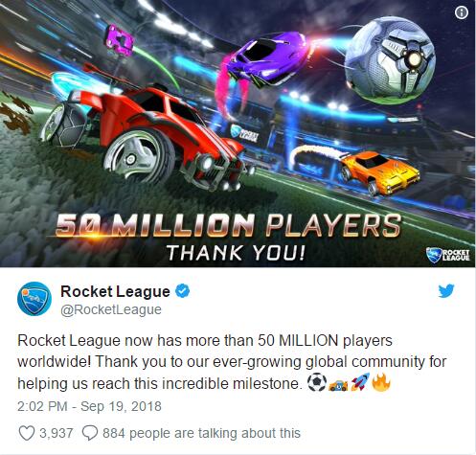The height and width of the screenshot is (455, 476).
Task: Open the 50 Million Players image
Action: [x=238, y=133]
